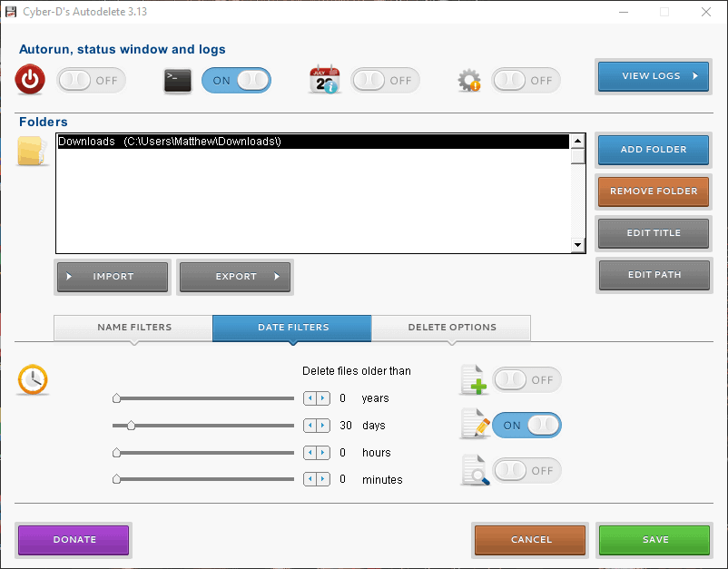
Task: Click the red power autorun icon
Action: pyautogui.click(x=30, y=80)
